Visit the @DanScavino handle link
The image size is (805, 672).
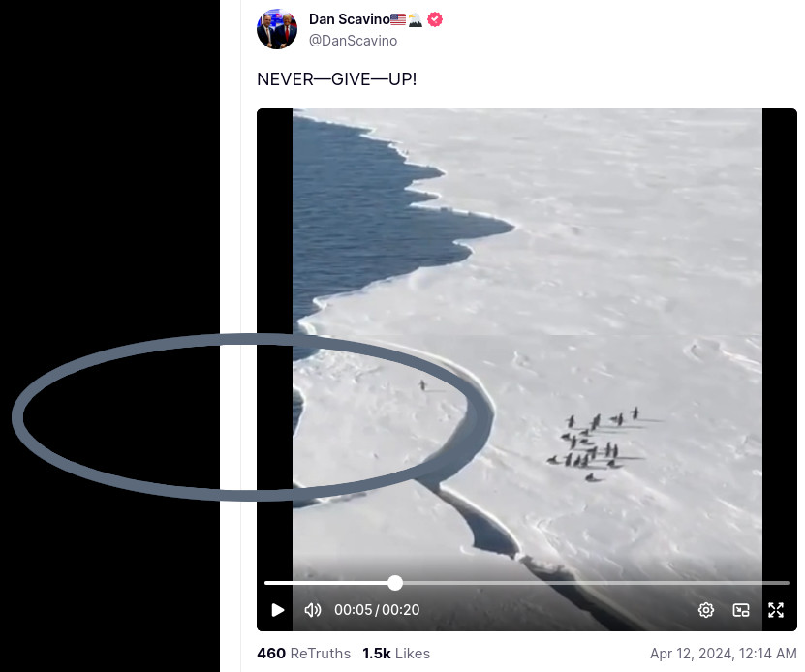click(x=353, y=41)
